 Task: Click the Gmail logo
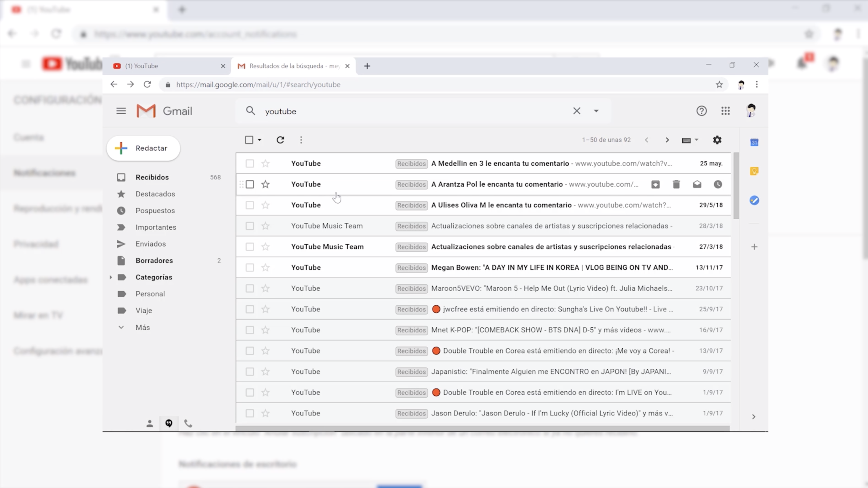(x=164, y=111)
